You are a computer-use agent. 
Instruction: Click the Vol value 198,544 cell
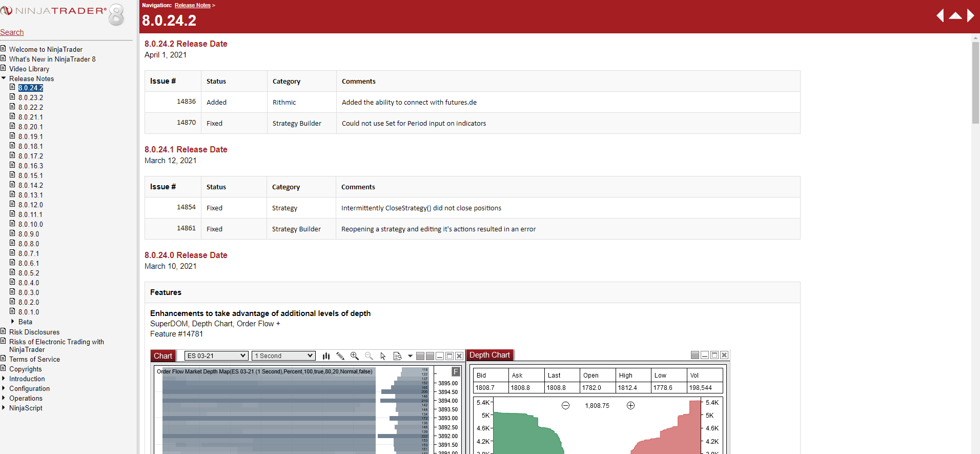point(705,388)
